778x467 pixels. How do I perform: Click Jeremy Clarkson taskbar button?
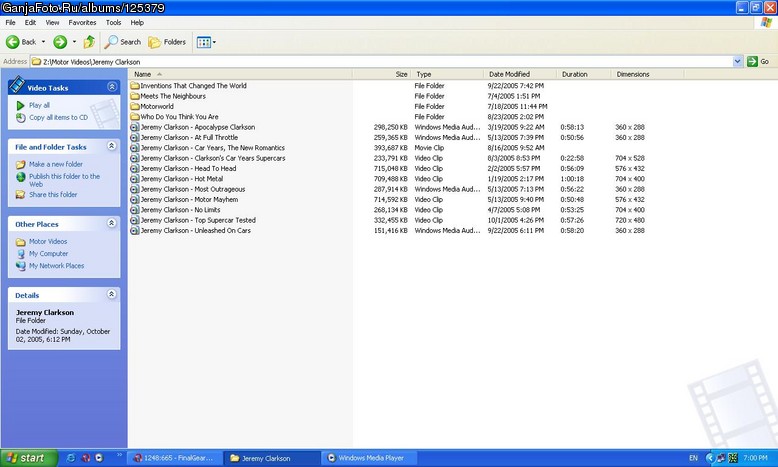tap(272, 458)
